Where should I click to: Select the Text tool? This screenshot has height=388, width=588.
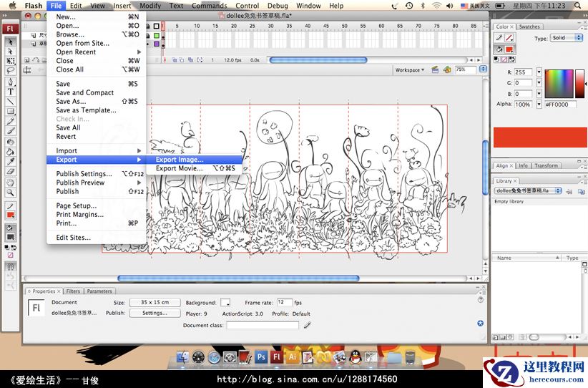tap(11, 92)
